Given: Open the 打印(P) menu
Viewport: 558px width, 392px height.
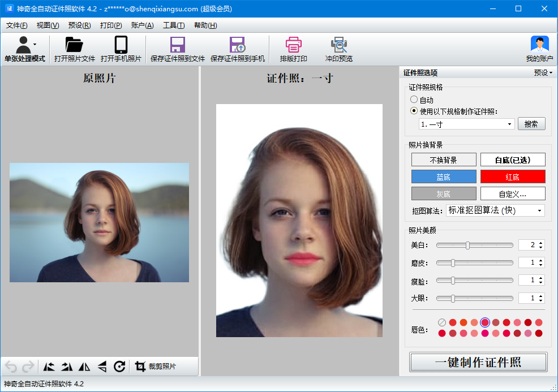Looking at the screenshot, I should pyautogui.click(x=111, y=25).
